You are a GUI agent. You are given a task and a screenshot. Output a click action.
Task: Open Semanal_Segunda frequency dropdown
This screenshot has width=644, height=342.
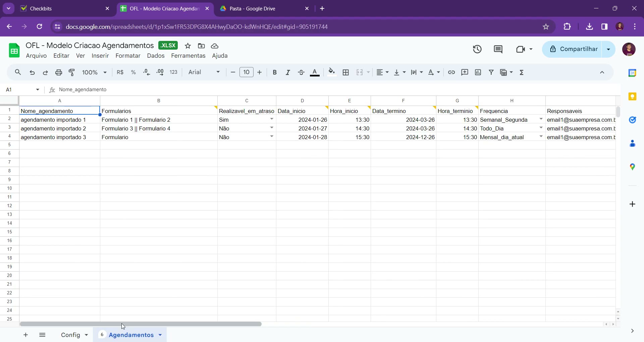541,119
